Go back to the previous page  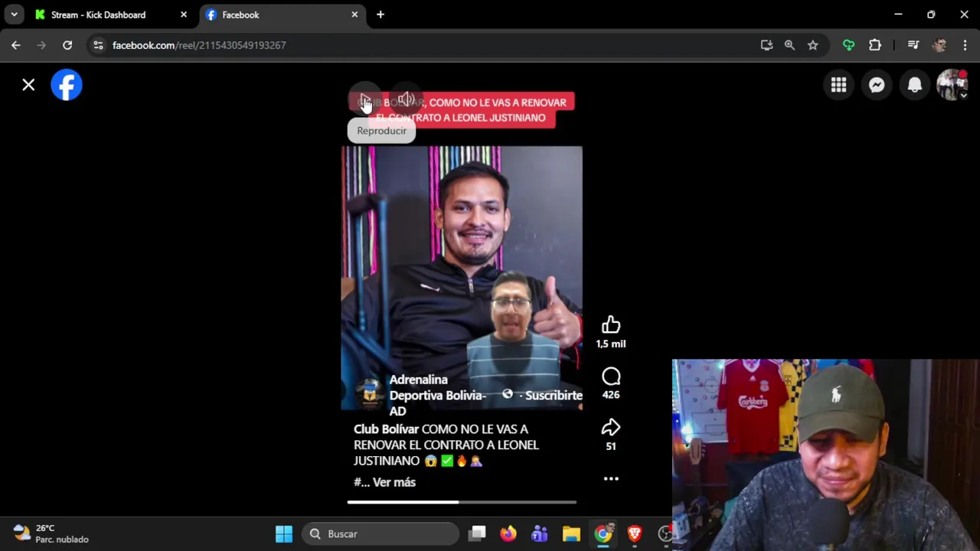pyautogui.click(x=16, y=45)
